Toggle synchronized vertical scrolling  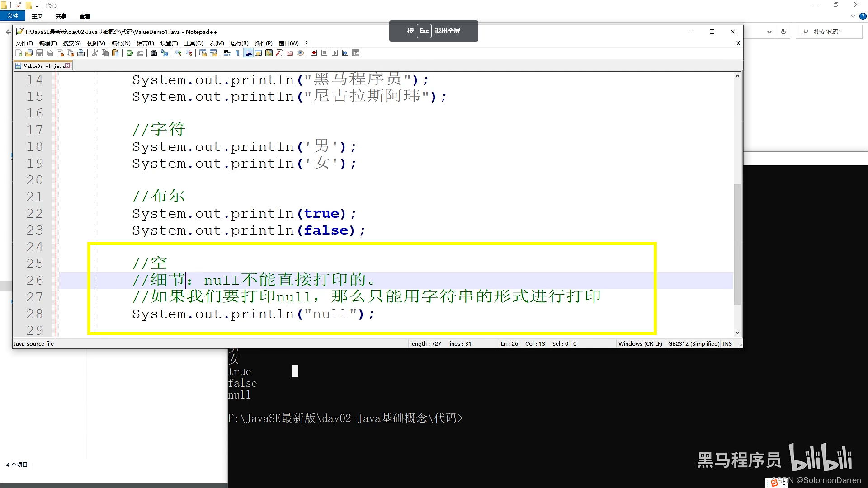(x=203, y=53)
